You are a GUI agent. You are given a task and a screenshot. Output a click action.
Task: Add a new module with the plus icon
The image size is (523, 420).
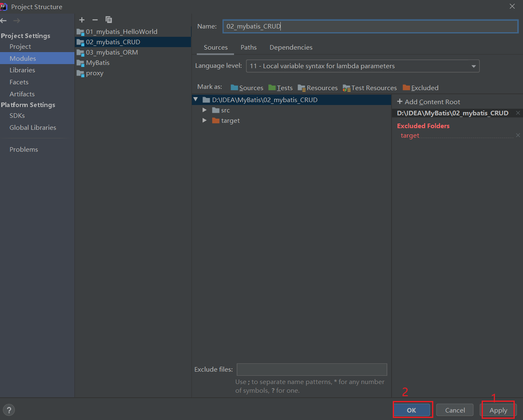pyautogui.click(x=81, y=19)
